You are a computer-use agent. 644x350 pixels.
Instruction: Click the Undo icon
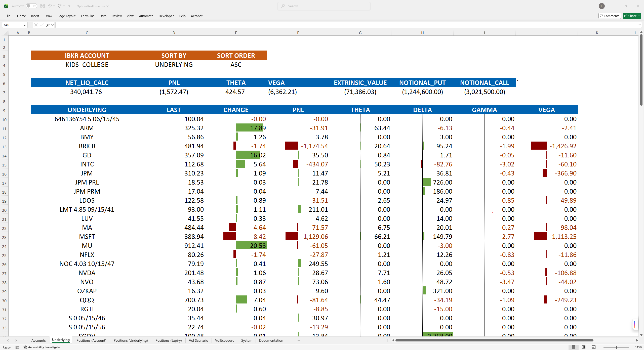click(x=50, y=6)
